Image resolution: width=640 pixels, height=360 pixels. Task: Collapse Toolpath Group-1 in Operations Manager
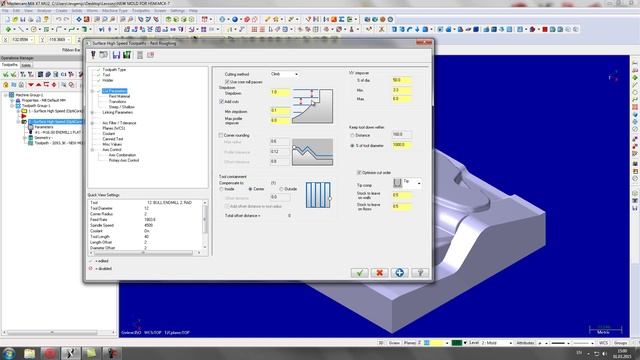[12, 105]
